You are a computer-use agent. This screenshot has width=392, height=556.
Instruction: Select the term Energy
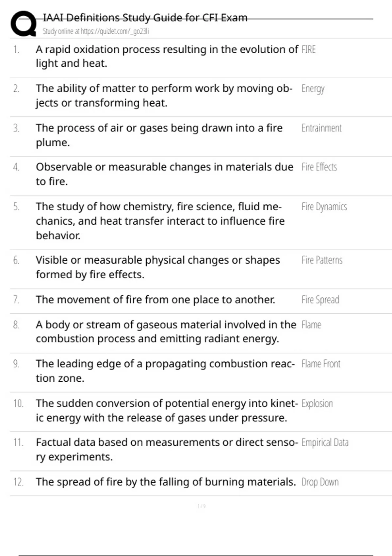click(313, 89)
